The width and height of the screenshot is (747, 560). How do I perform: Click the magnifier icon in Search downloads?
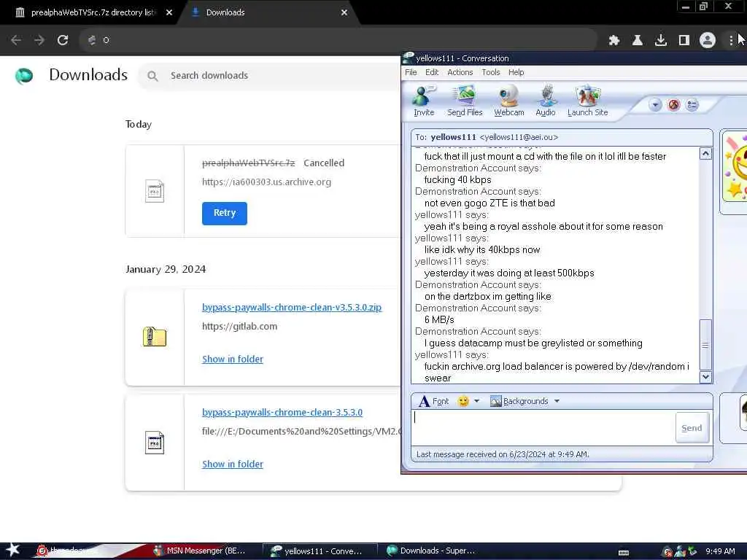[x=152, y=76]
